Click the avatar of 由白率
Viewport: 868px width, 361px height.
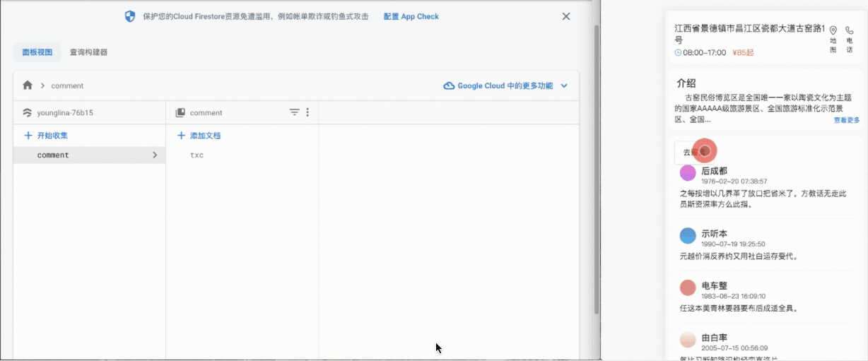[x=688, y=340]
